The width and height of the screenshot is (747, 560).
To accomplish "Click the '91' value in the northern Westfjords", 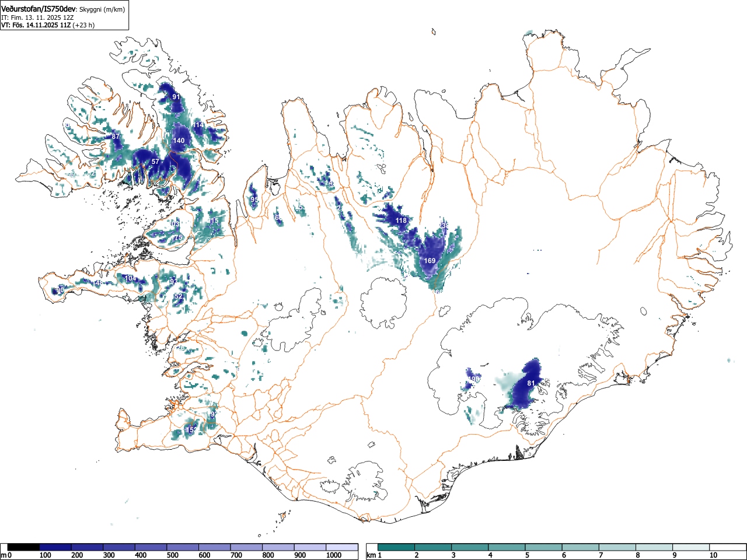I will coord(176,97).
